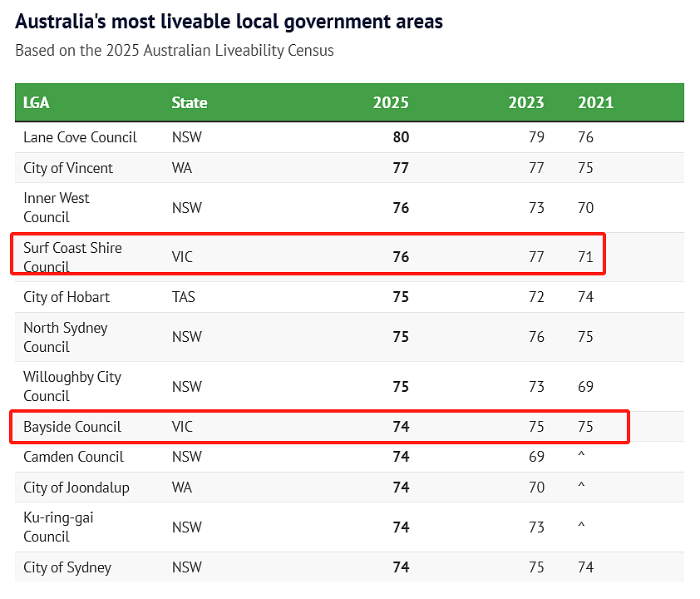700x599 pixels.
Task: Select City of Vincent in the table
Action: [x=68, y=168]
